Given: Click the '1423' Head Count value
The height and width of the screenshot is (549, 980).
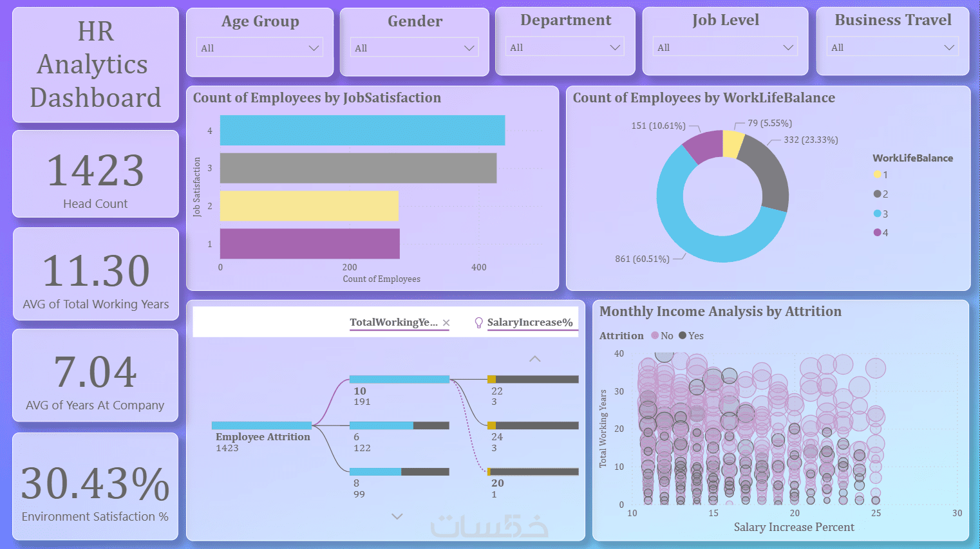Looking at the screenshot, I should (x=95, y=171).
